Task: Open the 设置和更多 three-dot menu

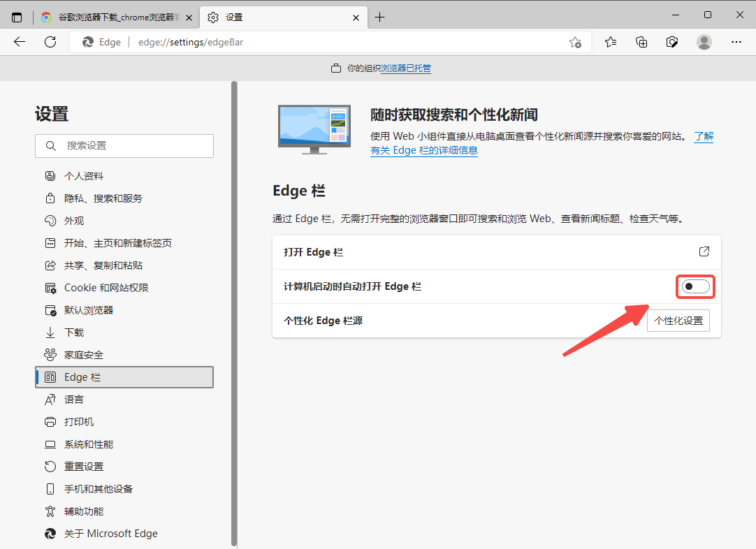Action: (736, 42)
